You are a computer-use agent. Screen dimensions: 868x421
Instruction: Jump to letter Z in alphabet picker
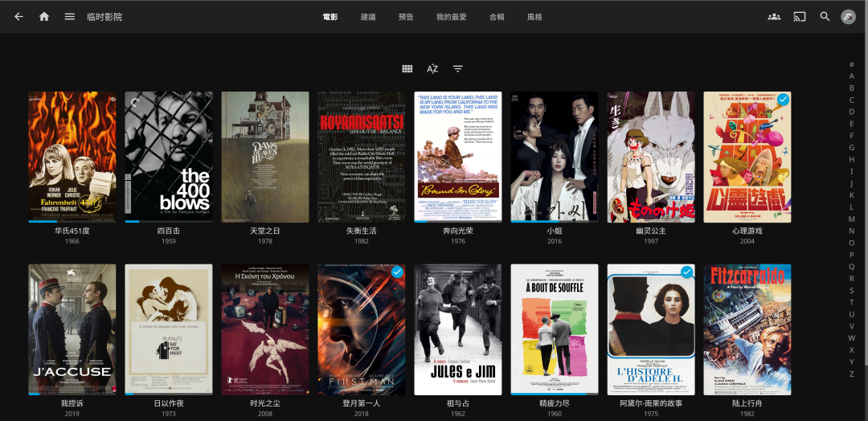(851, 374)
